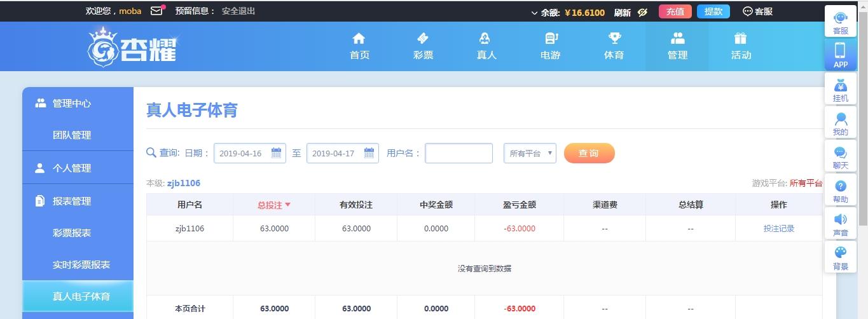The width and height of the screenshot is (868, 319).
Task: Click the 充值 recharge button
Action: [x=675, y=11]
